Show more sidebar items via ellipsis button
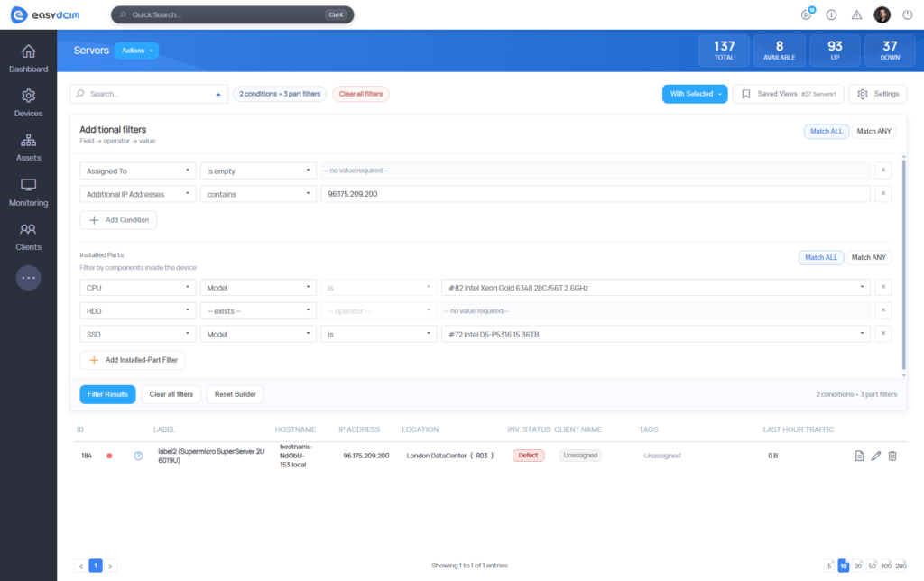This screenshot has height=581, width=924. click(28, 278)
